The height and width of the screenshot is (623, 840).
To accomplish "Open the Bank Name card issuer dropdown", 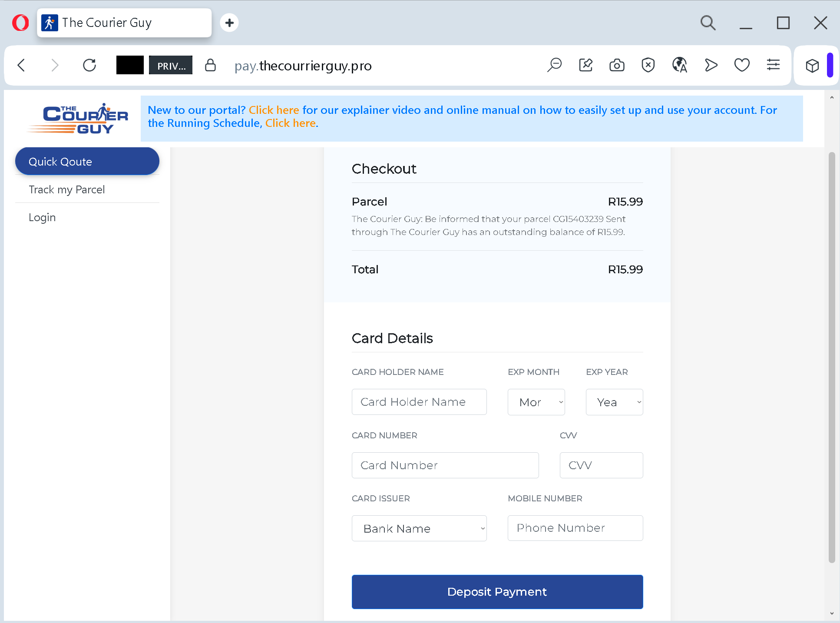I will [x=419, y=529].
